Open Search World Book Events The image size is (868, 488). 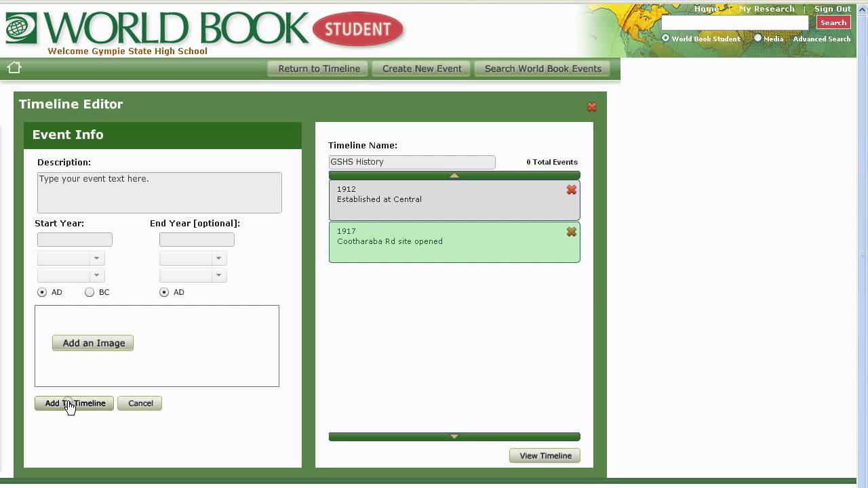(x=542, y=68)
